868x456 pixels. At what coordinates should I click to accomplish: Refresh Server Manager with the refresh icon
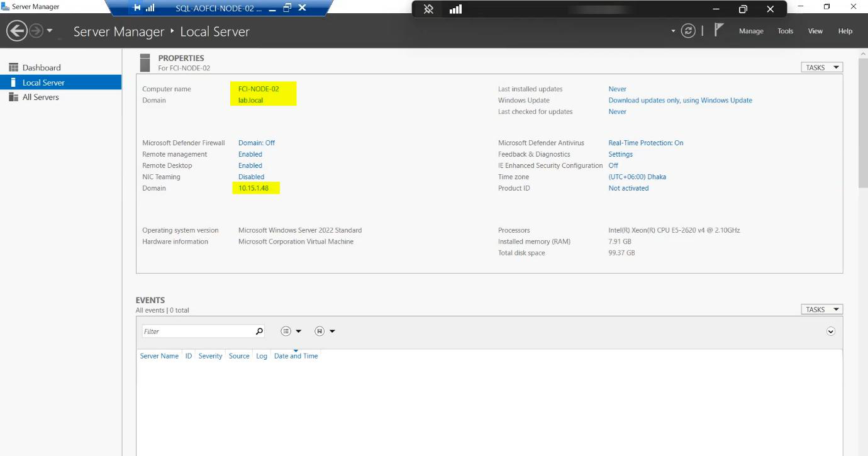click(x=689, y=31)
